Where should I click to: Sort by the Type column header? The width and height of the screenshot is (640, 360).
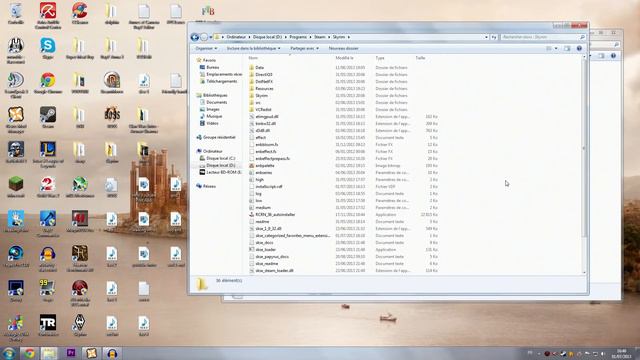coord(380,58)
